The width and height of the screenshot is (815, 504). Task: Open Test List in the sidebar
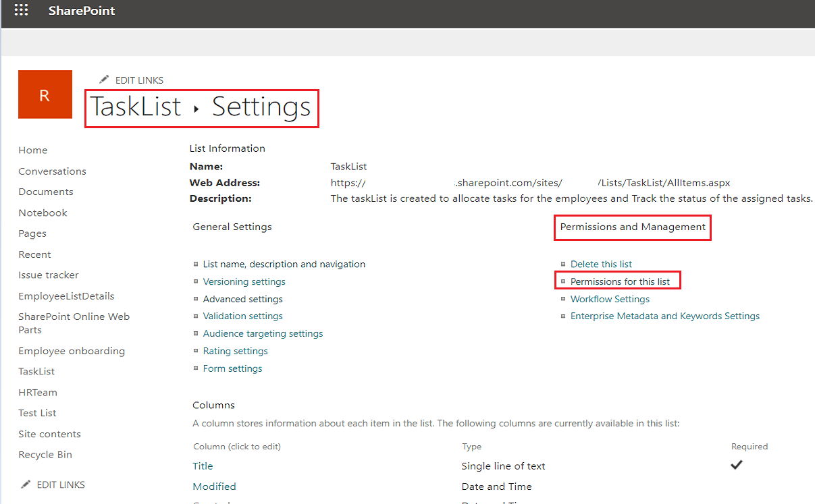tap(38, 413)
